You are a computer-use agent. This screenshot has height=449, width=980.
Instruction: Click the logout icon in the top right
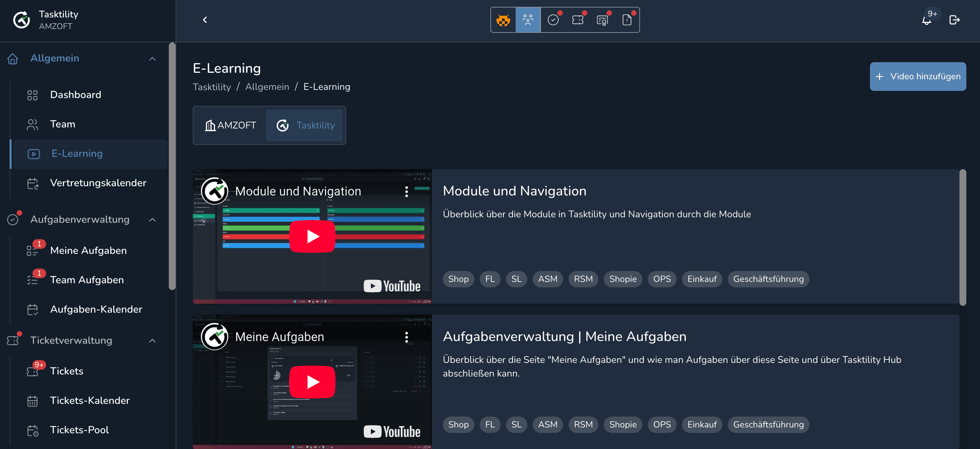point(954,20)
